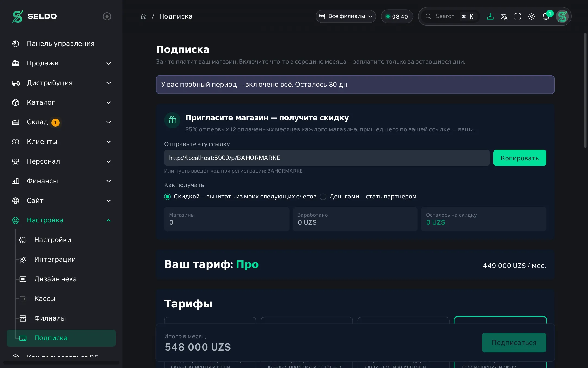
Task: Open the Все филиалы branch dropdown
Action: [346, 16]
